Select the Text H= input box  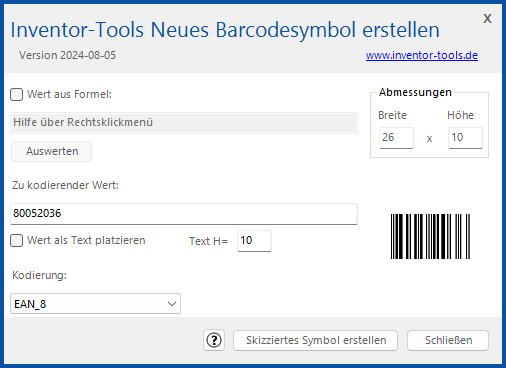254,241
